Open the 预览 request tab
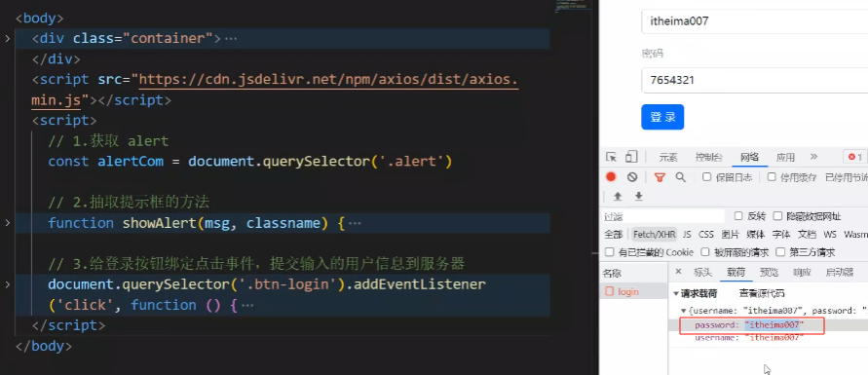The height and width of the screenshot is (375, 868). (769, 272)
